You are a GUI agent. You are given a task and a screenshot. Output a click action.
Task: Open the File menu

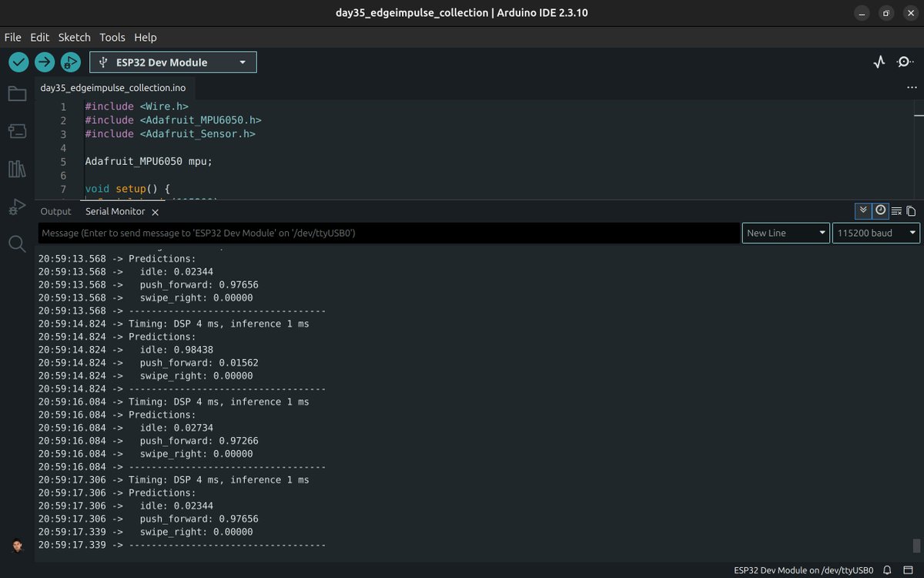12,37
